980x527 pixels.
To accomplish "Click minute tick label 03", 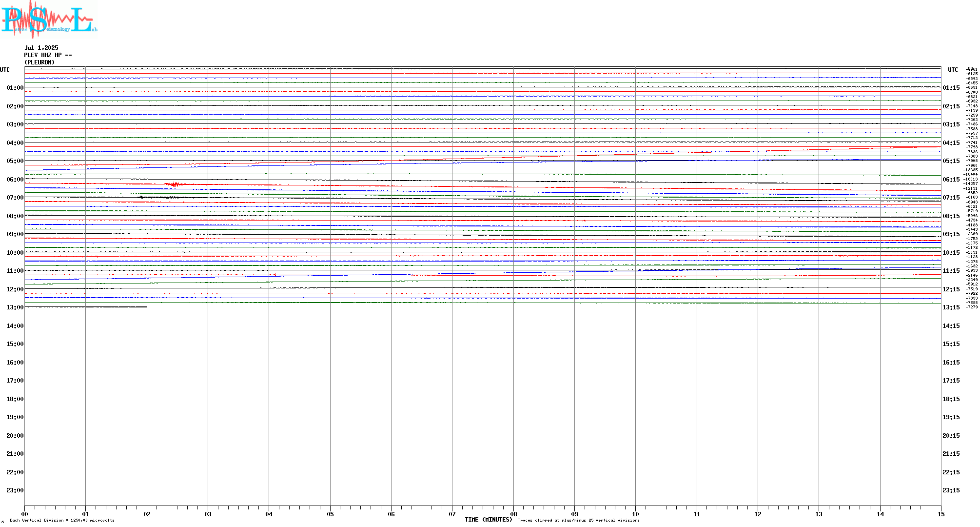I will click(208, 514).
